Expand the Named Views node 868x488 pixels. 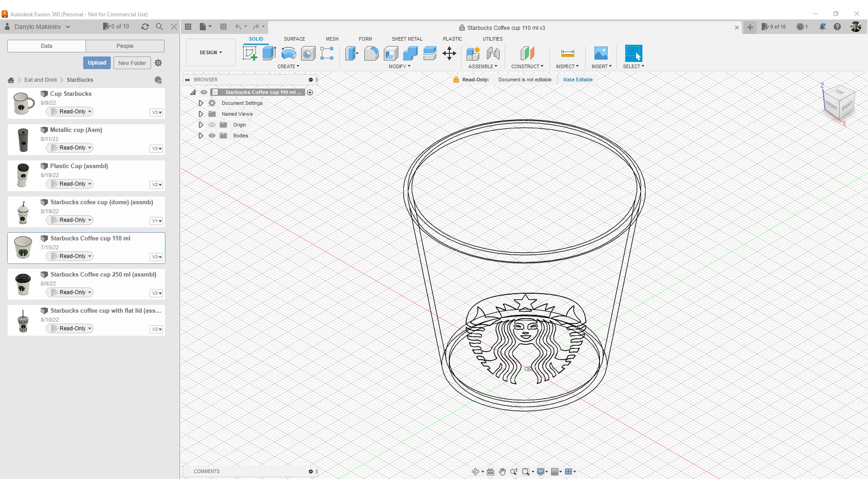(201, 114)
